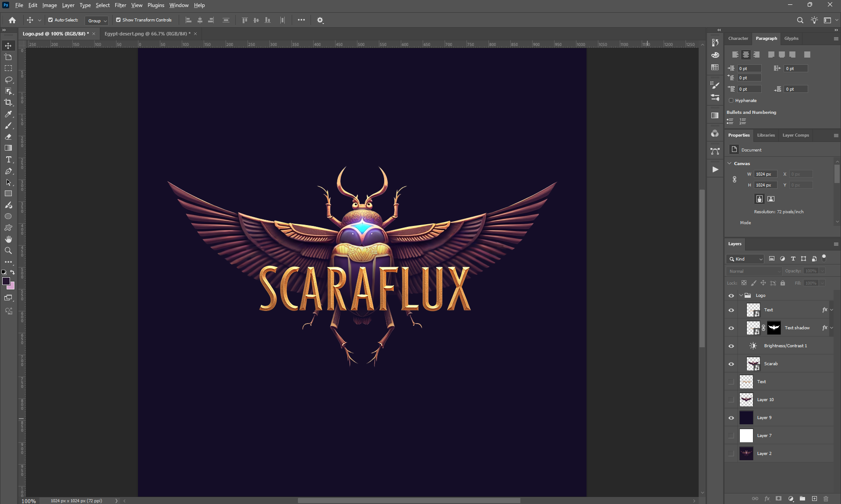
Task: Enable the Hyphenate checkbox
Action: pyautogui.click(x=731, y=101)
